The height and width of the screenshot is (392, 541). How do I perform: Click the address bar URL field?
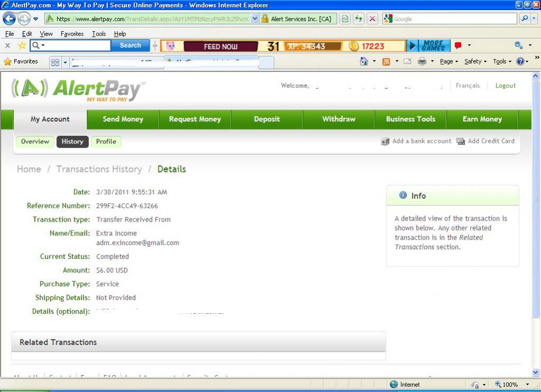coord(149,19)
